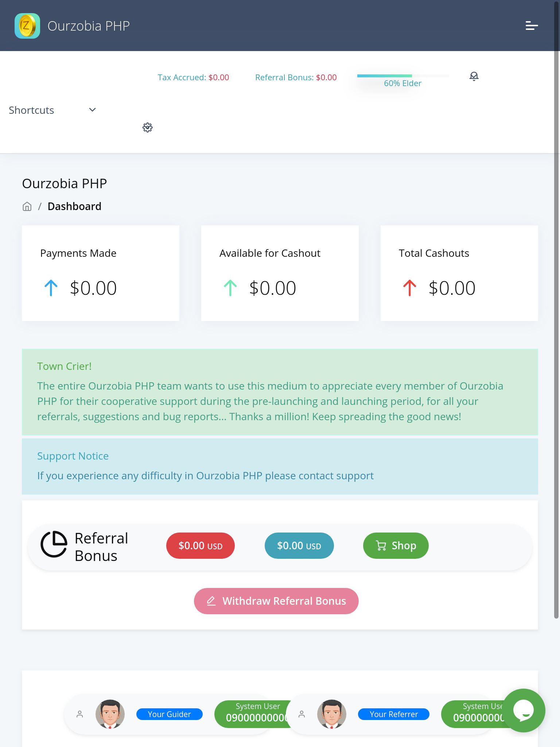This screenshot has width=560, height=747.
Task: Open the hamburger navigation menu
Action: pyautogui.click(x=532, y=26)
